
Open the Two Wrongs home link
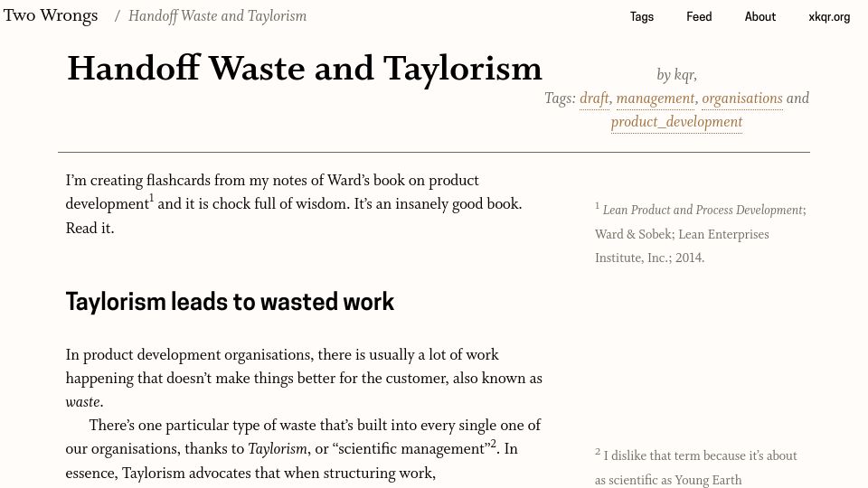(x=51, y=15)
